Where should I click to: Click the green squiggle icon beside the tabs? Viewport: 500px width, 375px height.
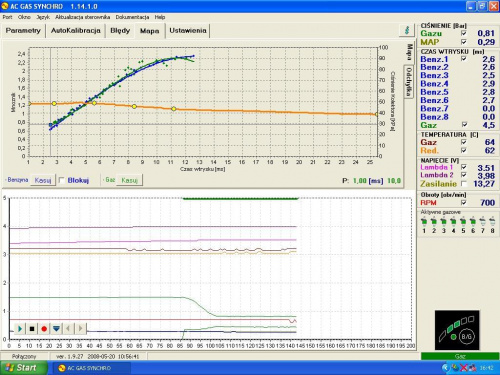[x=407, y=30]
